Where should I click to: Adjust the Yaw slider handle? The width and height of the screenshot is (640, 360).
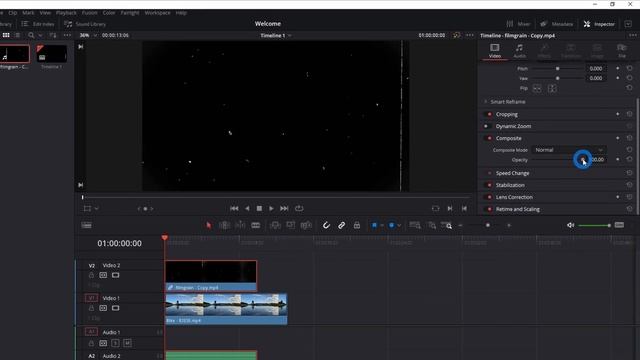(x=558, y=78)
